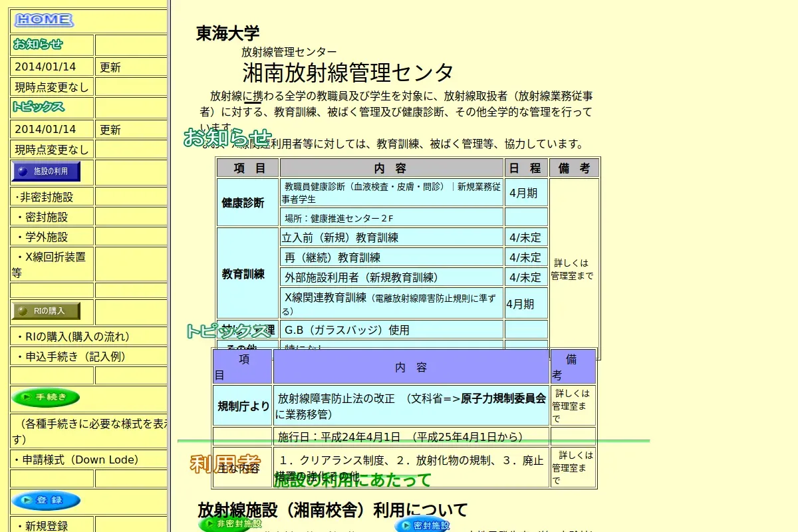Click the 教職員健康診断 content cell
This screenshot has width=798, height=532.
(x=392, y=192)
